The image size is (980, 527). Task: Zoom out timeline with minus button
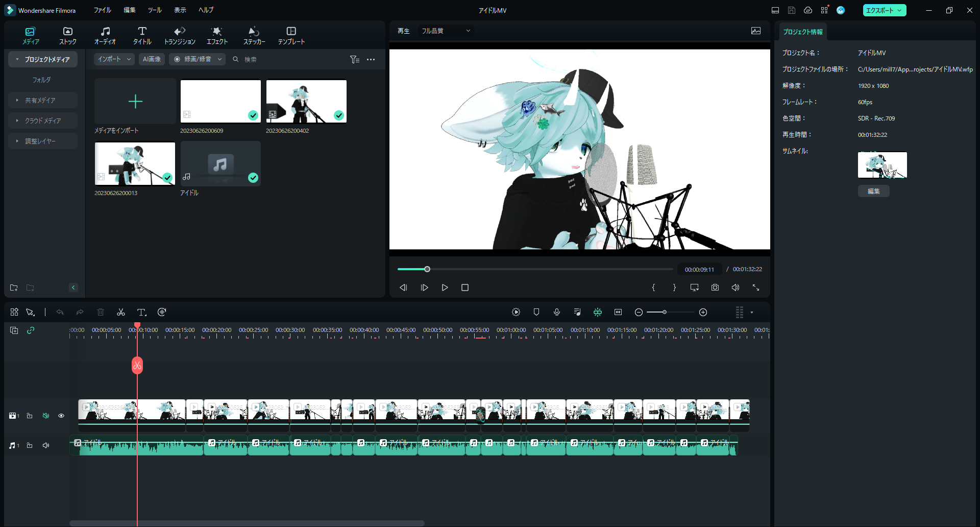(639, 312)
